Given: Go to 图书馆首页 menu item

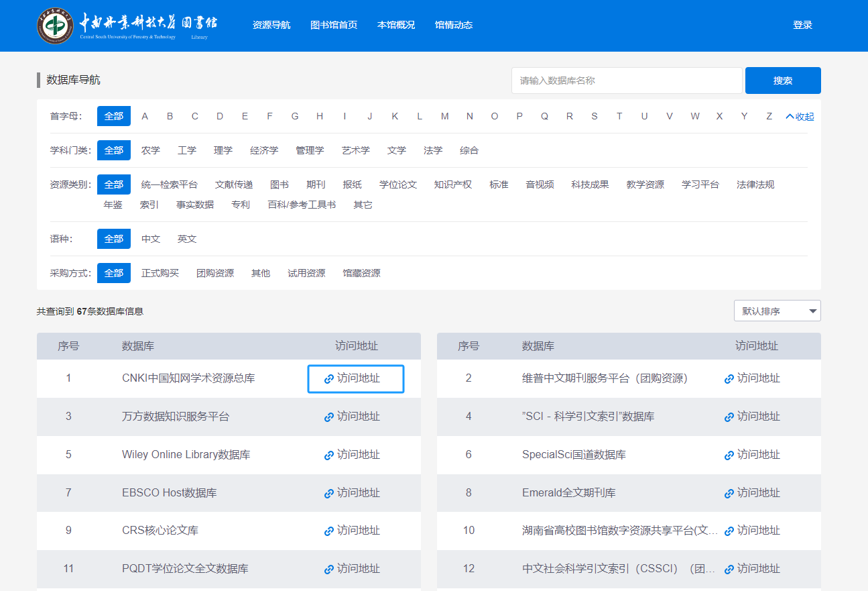Looking at the screenshot, I should click(x=334, y=25).
